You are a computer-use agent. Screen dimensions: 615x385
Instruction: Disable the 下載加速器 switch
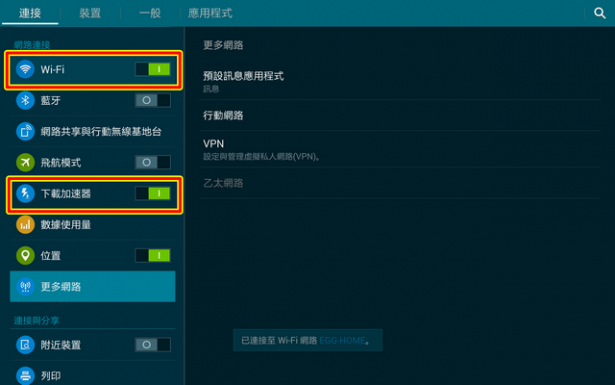pyautogui.click(x=153, y=193)
